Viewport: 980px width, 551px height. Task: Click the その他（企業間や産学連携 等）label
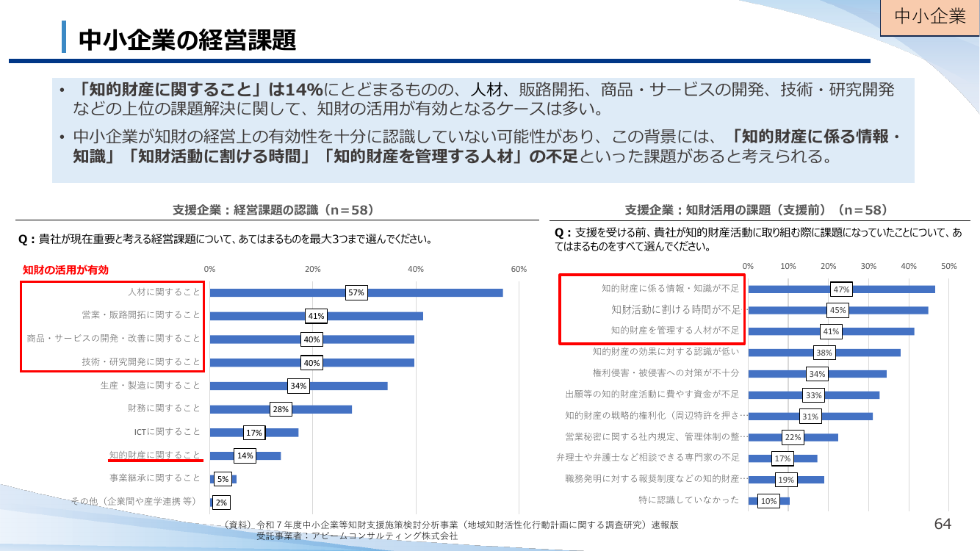[134, 502]
